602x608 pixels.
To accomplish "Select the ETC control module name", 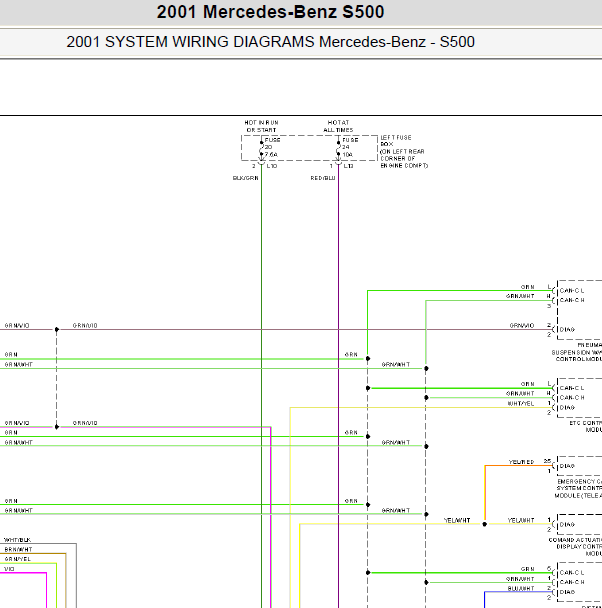I will click(x=585, y=427).
